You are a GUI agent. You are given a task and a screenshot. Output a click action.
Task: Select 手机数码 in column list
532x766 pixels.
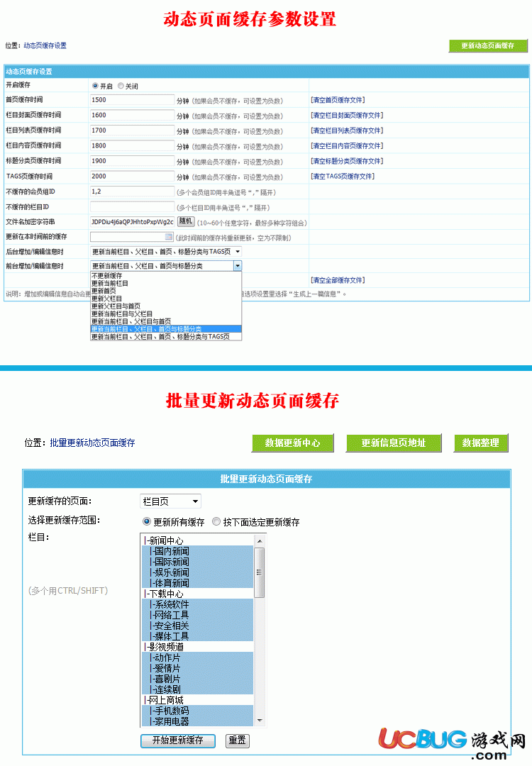(x=197, y=711)
